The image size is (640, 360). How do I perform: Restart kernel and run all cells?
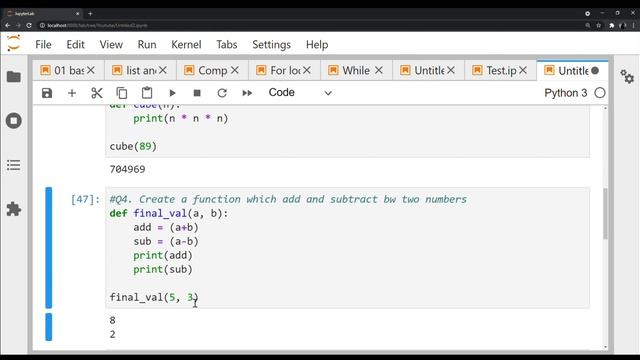pos(247,93)
